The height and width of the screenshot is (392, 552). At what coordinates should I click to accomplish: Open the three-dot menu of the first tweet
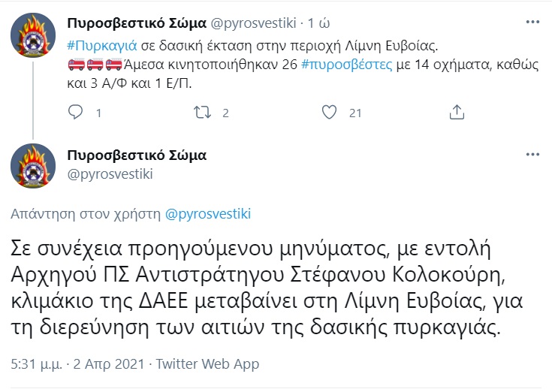[532, 23]
